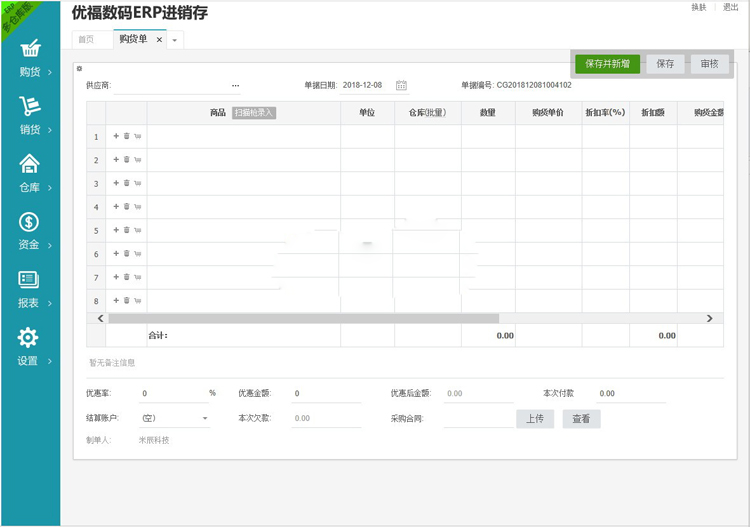Viewport: 750px width, 527px height.
Task: Close the 购货单 tab
Action: (159, 40)
